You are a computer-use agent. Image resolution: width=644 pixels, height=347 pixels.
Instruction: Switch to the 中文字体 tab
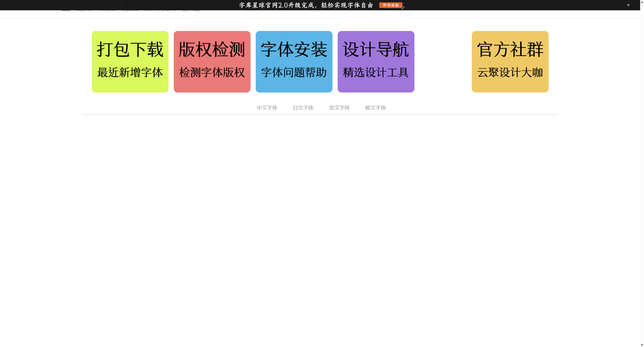pos(267,108)
